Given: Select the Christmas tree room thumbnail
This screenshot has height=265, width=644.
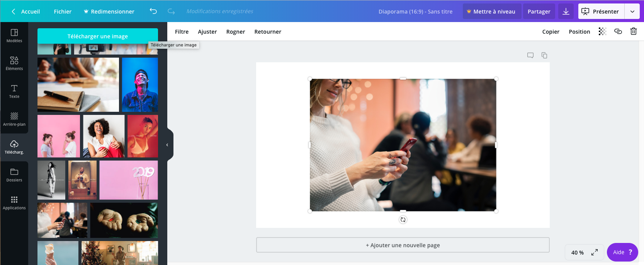Looking at the screenshot, I should [120, 253].
